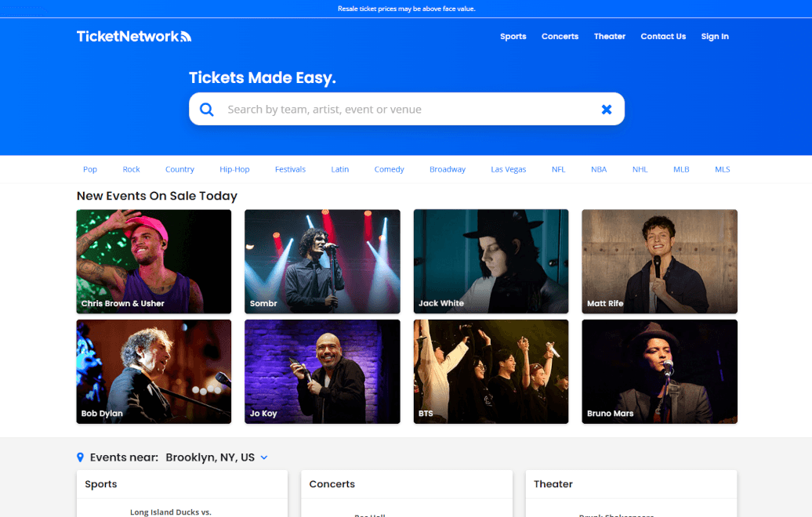Select the Comedy category link
Image resolution: width=812 pixels, height=517 pixels.
coord(389,169)
